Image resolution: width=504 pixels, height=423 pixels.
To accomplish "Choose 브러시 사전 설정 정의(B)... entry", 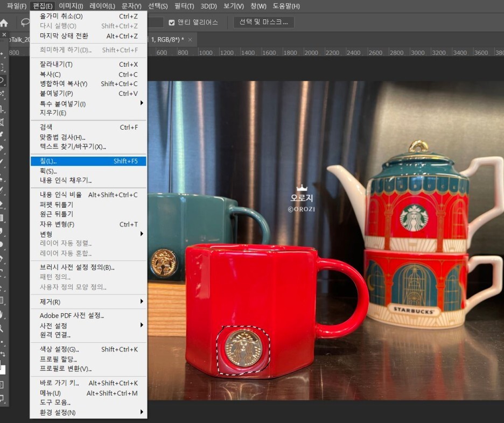I will pyautogui.click(x=88, y=267).
